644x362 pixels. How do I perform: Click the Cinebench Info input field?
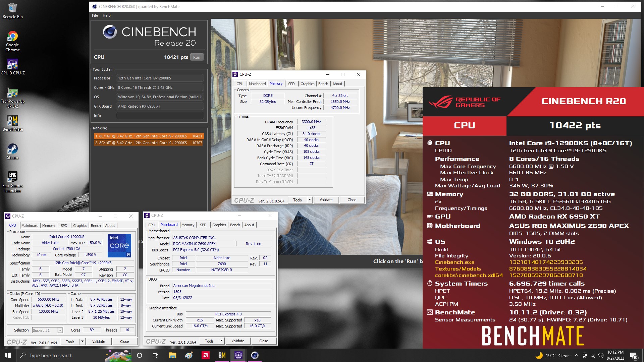point(160,116)
